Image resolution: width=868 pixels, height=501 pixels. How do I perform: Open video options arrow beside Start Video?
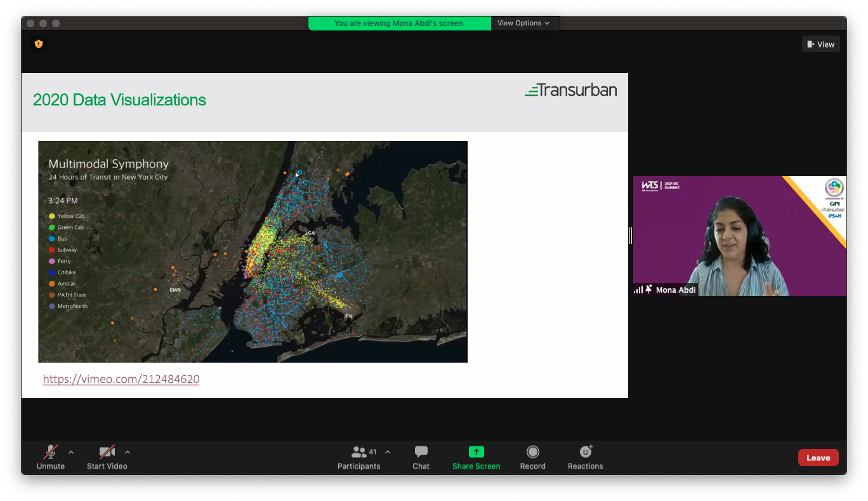[x=128, y=452]
